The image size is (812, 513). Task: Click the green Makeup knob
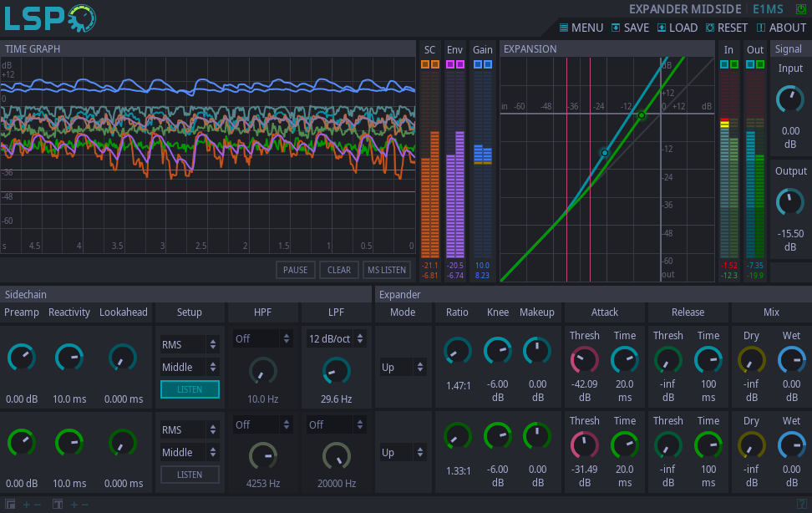point(537,436)
